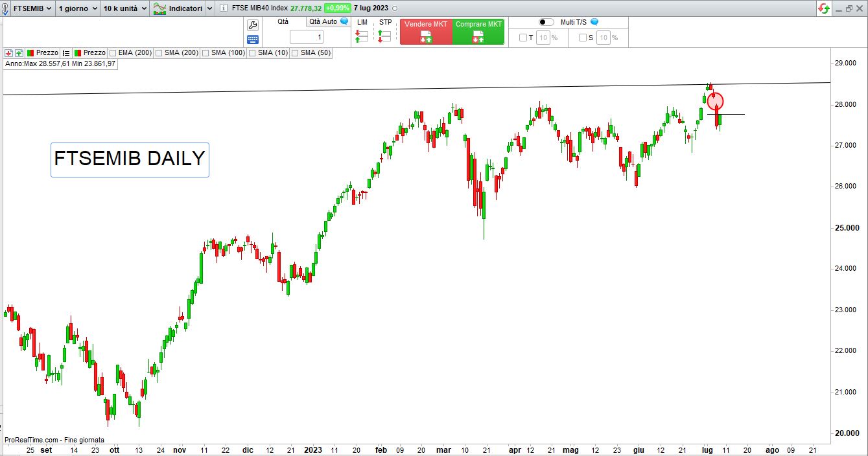Expand the 1 giorno timeframe dropdown
Viewport: 868px width, 456px height.
pos(77,8)
